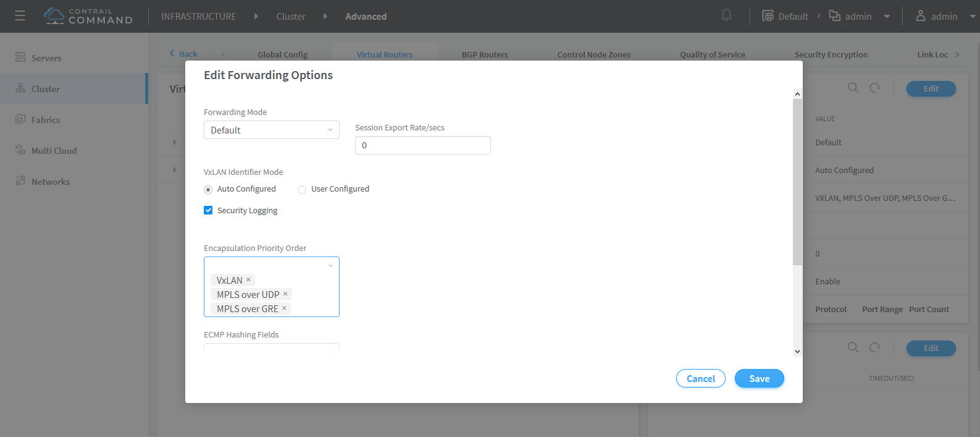The width and height of the screenshot is (980, 437).
Task: Click the Contrail Command cloud logo
Action: coord(54,16)
